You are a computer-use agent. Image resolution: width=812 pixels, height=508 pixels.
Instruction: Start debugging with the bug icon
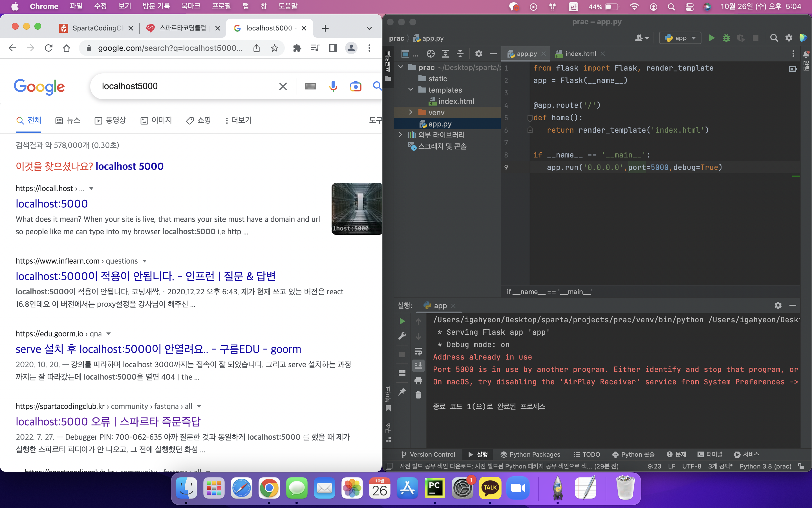pyautogui.click(x=726, y=38)
